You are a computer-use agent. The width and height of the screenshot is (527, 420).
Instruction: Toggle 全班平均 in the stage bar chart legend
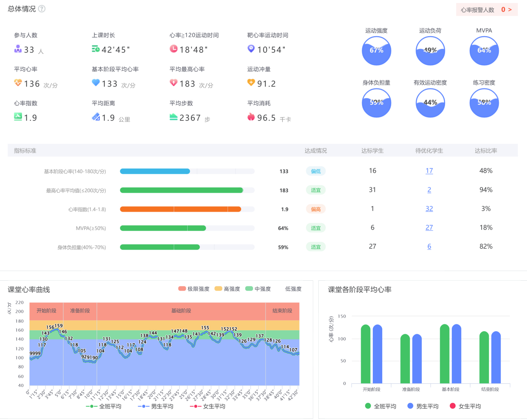point(381,406)
